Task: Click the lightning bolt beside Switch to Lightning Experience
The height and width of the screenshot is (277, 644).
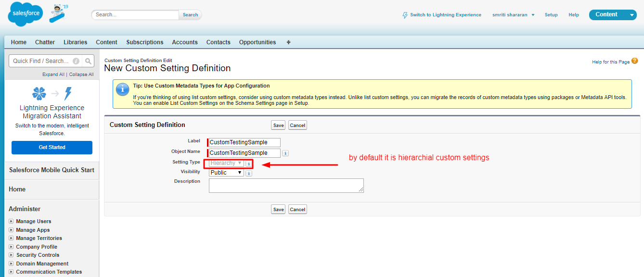Action: click(405, 15)
